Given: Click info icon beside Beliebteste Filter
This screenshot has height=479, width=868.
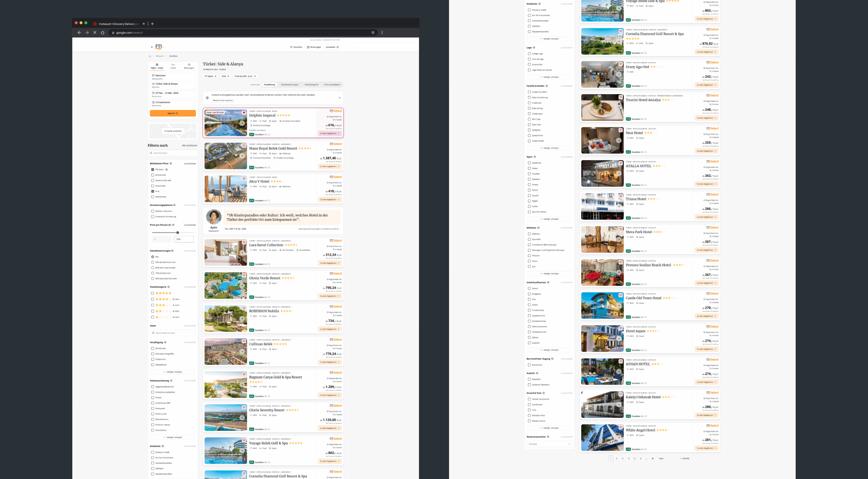Looking at the screenshot, I should 171,164.
